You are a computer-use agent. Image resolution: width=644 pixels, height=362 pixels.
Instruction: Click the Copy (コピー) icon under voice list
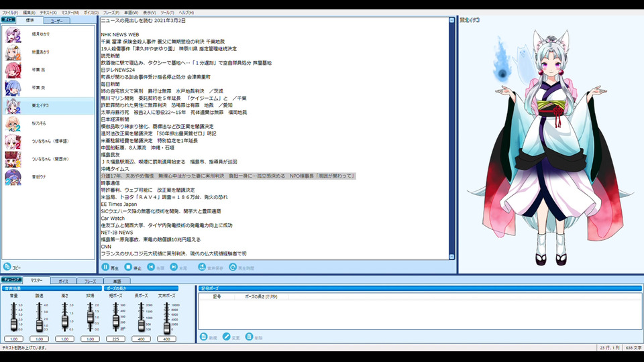click(x=7, y=267)
